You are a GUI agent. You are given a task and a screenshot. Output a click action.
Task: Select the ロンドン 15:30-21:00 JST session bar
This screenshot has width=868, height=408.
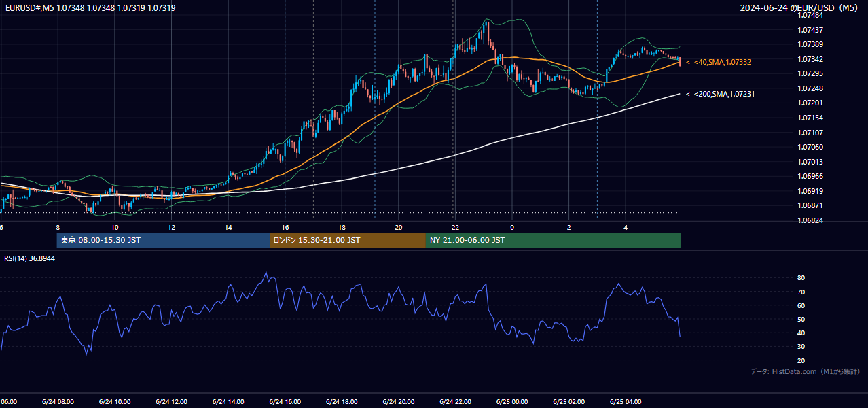click(x=348, y=240)
